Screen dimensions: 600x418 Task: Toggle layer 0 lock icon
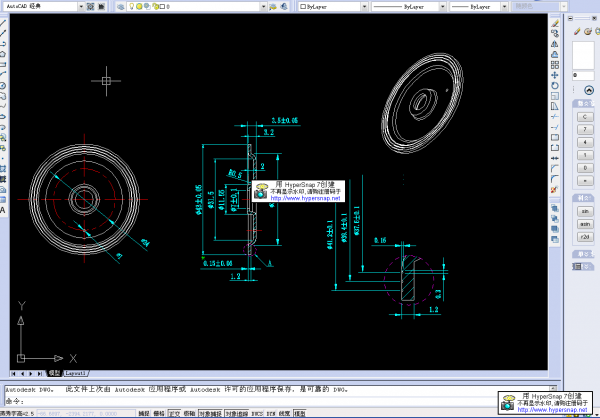pyautogui.click(x=155, y=7)
